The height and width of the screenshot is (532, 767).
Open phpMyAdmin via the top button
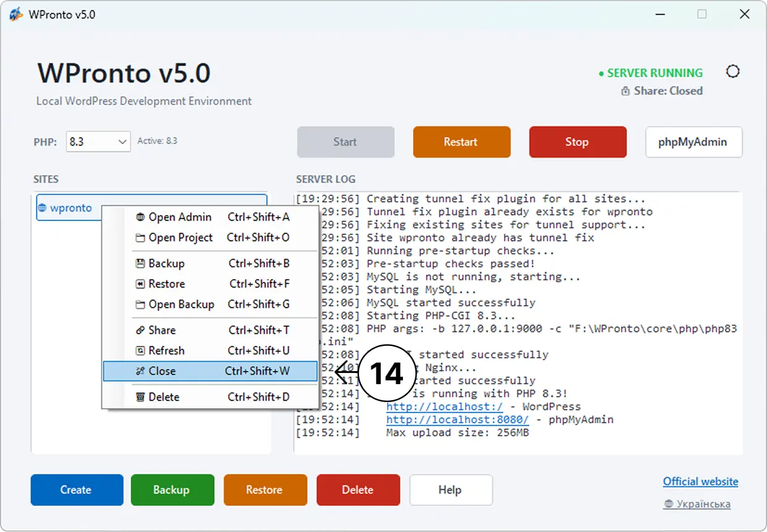[x=694, y=142]
